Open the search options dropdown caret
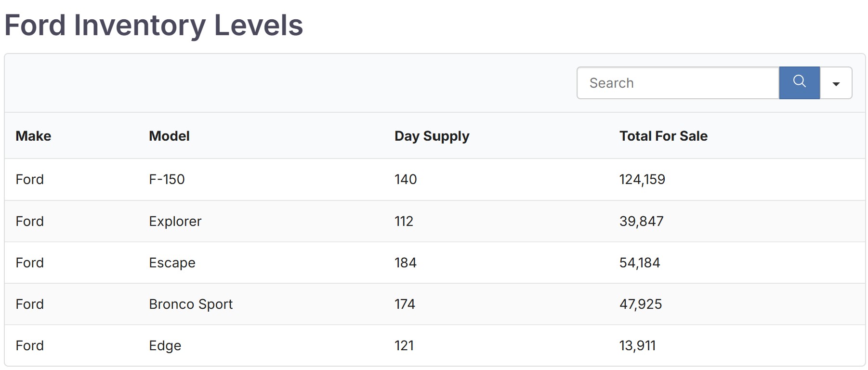Image resolution: width=868 pixels, height=370 pixels. point(836,83)
